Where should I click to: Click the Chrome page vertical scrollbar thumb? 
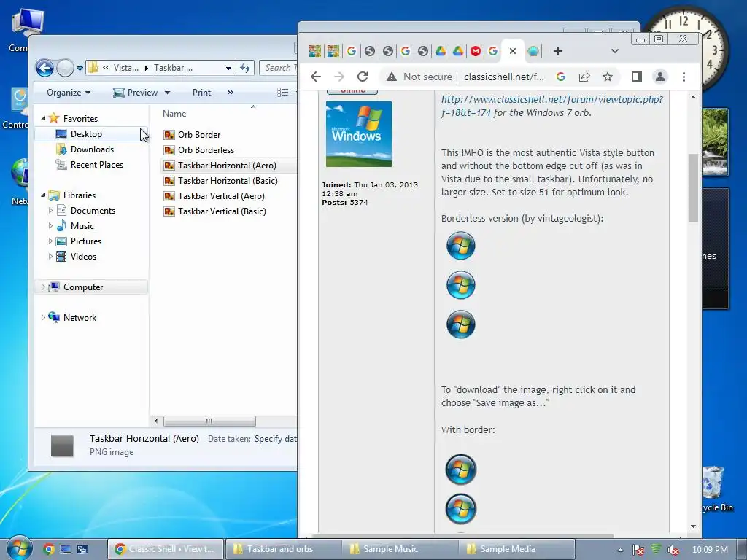click(x=693, y=188)
